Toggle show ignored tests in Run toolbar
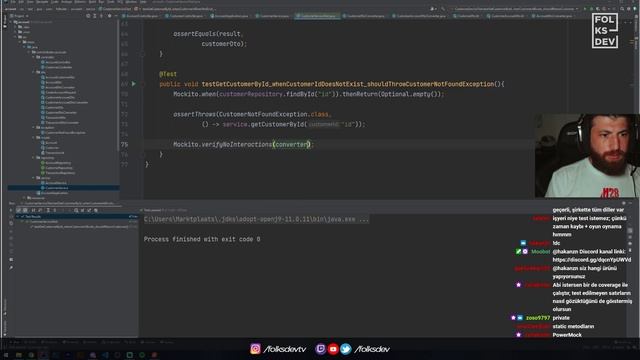The image size is (640, 360). point(25,210)
